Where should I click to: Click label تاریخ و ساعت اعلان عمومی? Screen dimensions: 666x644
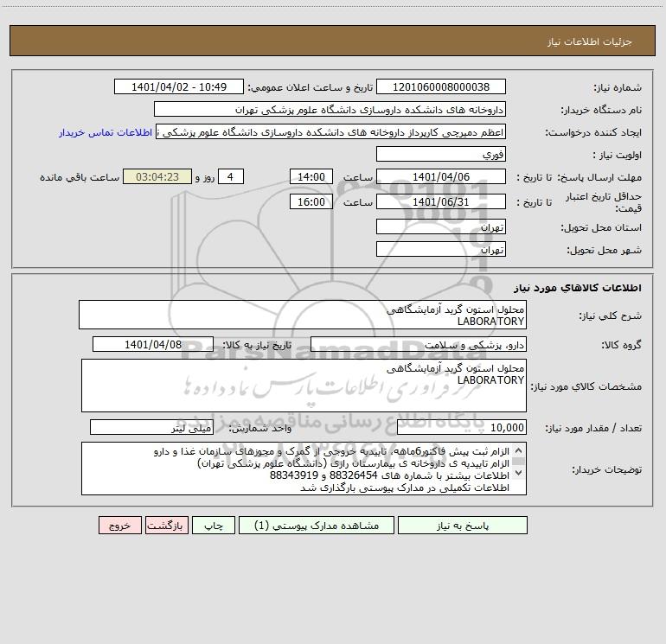click(311, 87)
